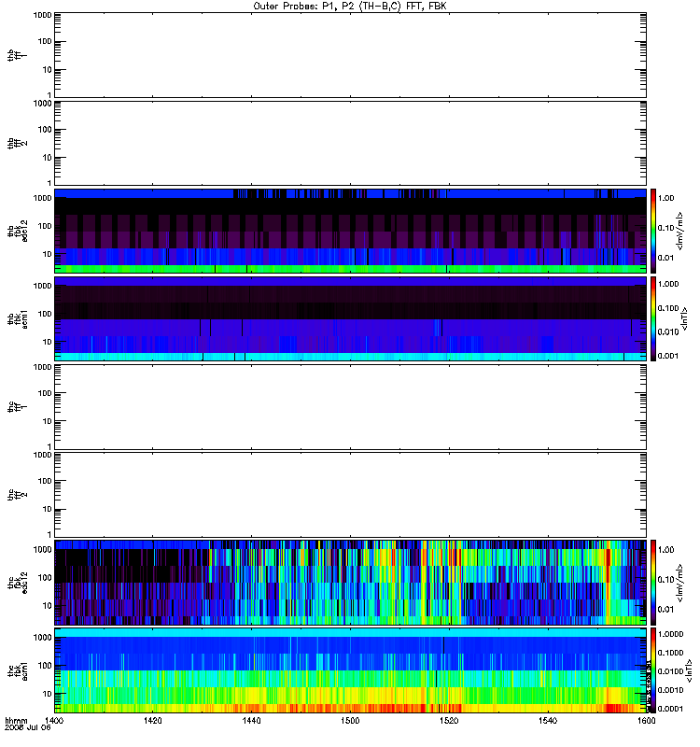Select the empty thb fff 2 panel
This screenshot has height=747, width=700.
tap(350, 143)
